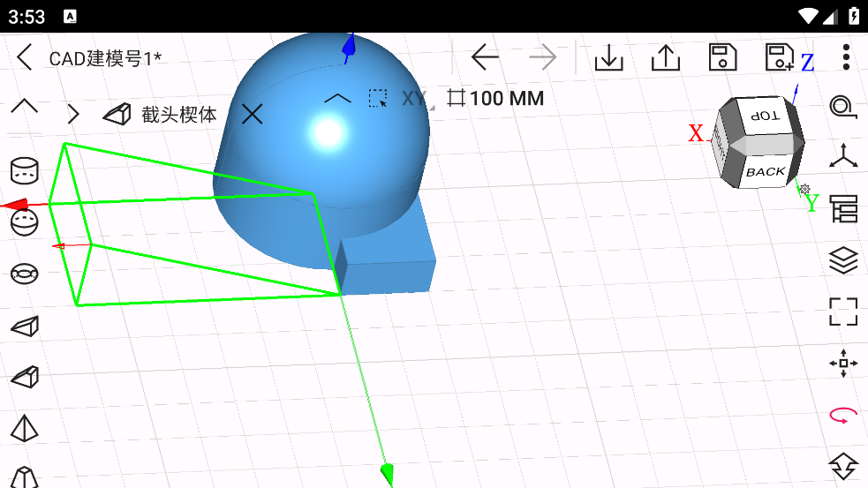Choose the sphere primitive
868x488 pixels.
pos(25,222)
